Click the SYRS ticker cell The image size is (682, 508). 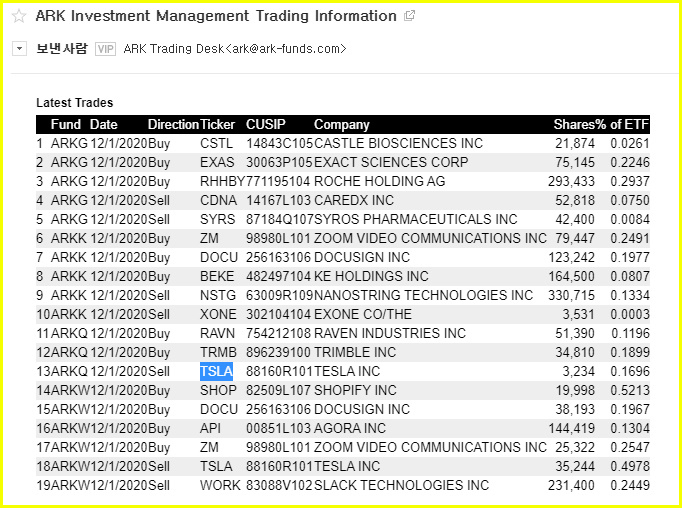click(217, 219)
